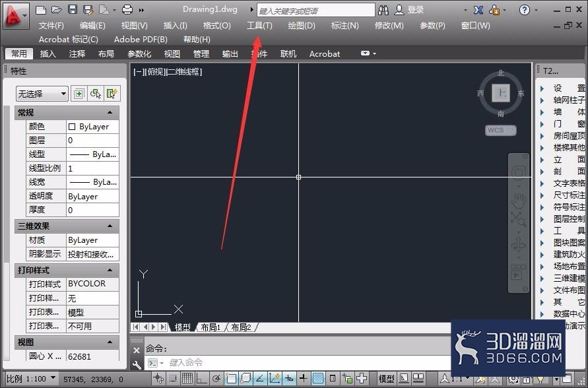Screen dimensions: 588x388
Task: Close the command line with X icon
Action: (x=137, y=350)
